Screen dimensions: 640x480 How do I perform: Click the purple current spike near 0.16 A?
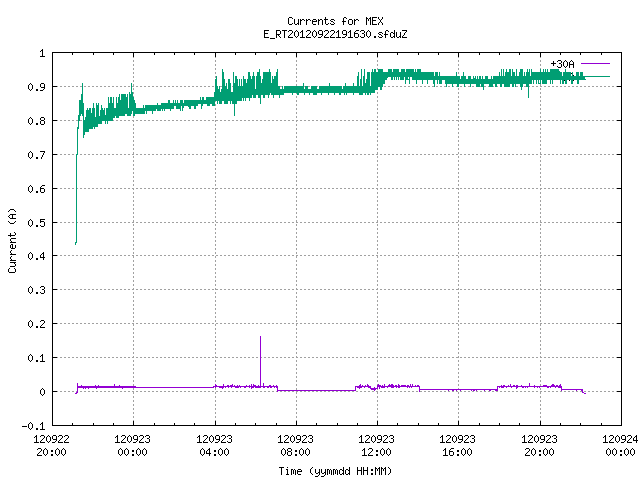point(260,360)
